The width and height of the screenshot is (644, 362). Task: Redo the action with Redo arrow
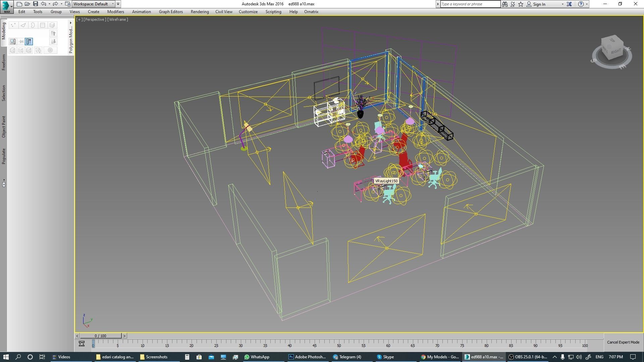click(x=55, y=4)
